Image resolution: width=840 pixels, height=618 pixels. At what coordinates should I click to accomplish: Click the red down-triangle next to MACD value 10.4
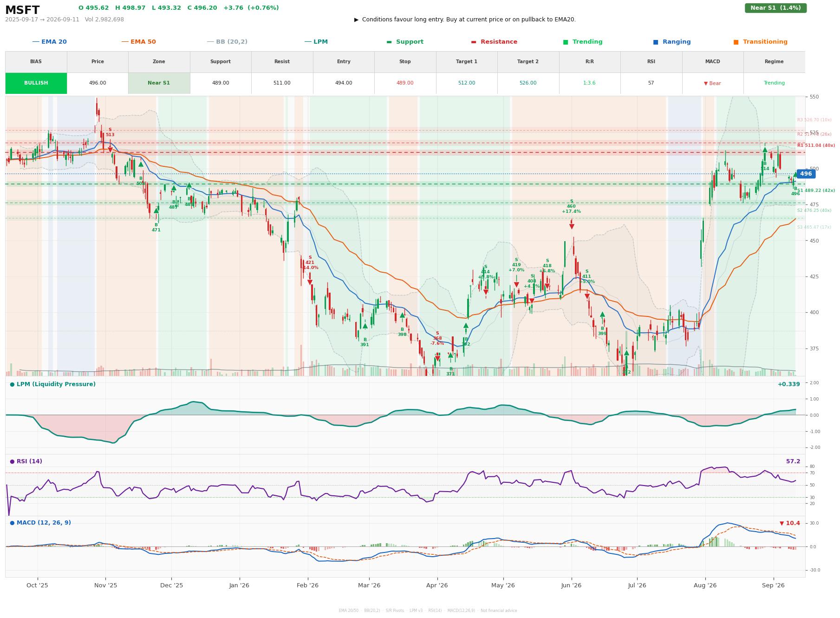tap(782, 523)
